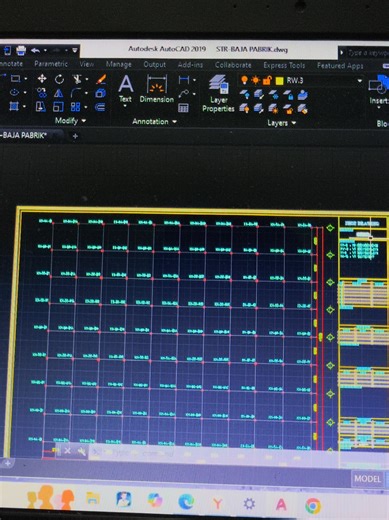Open the Trim tool flyout arrow
This screenshot has height=520, width=389.
[x=87, y=79]
